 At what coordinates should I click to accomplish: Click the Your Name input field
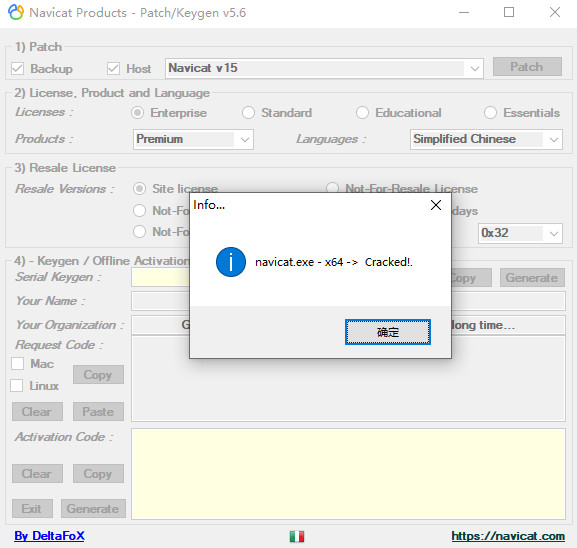click(348, 301)
